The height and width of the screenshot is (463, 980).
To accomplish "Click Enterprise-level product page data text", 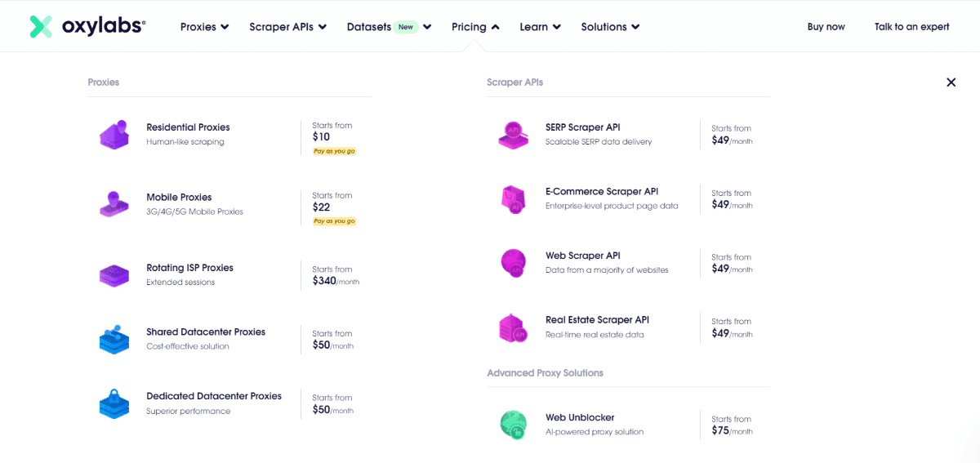I will (612, 207).
